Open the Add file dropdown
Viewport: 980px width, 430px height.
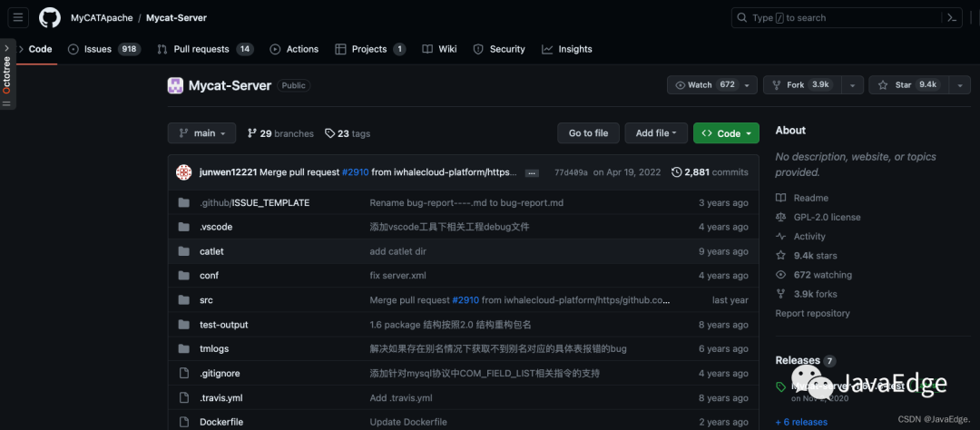point(656,133)
